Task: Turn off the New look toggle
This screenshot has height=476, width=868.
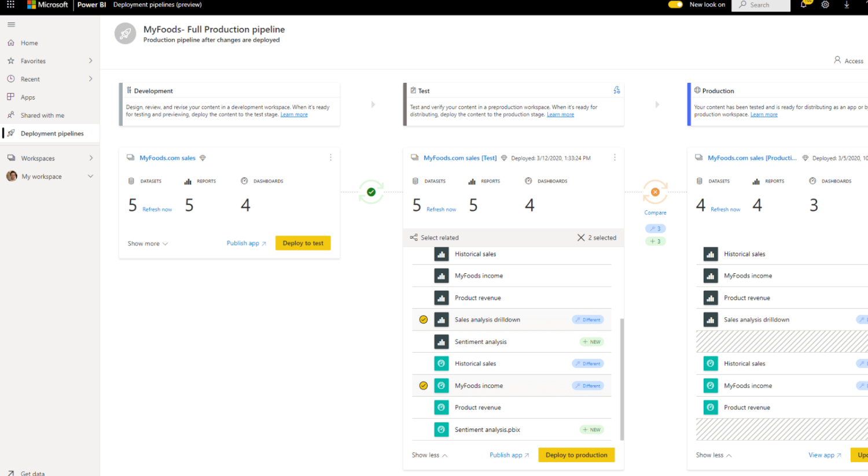Action: point(675,5)
